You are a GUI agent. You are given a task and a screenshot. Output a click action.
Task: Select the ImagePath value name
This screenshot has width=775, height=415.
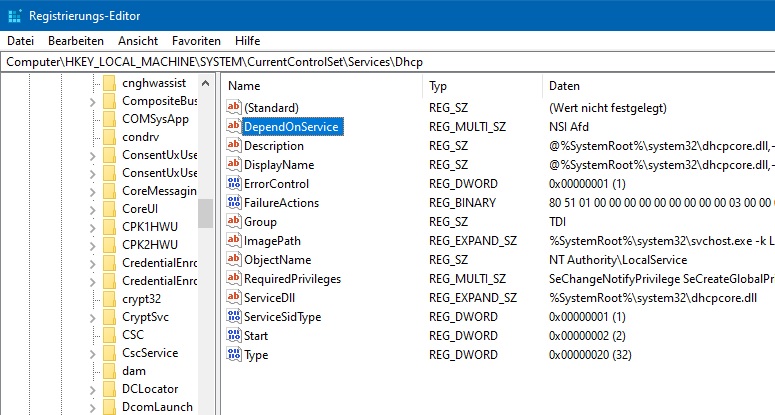272,241
